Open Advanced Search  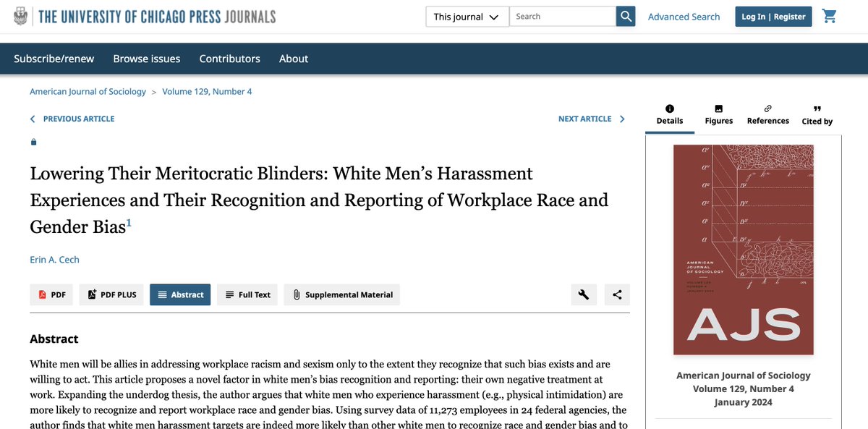684,17
